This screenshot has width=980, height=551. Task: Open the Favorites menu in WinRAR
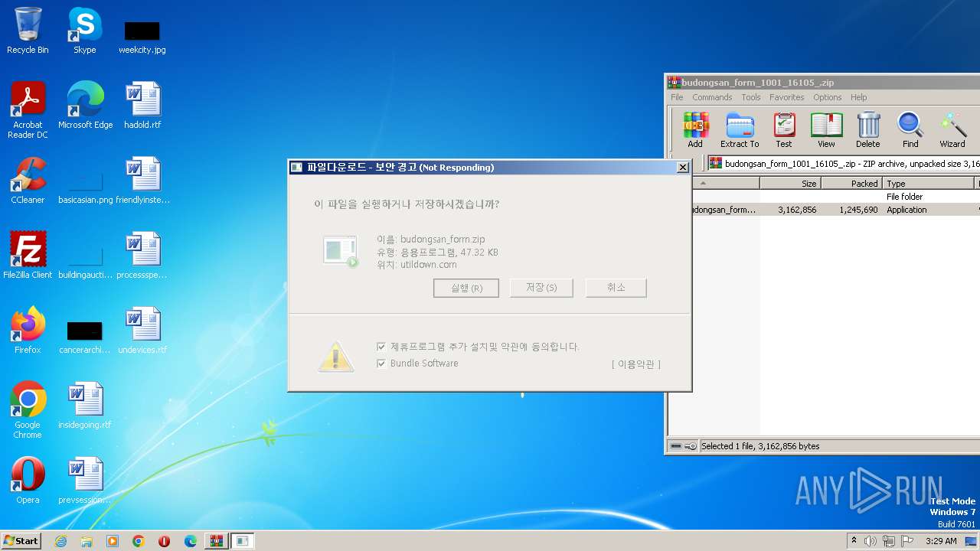[787, 97]
